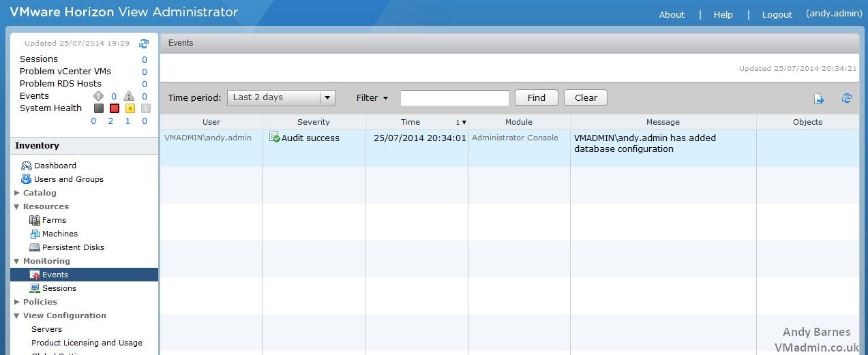Sort by the Module column header
Viewport: 868px width, 355px height.
point(519,122)
